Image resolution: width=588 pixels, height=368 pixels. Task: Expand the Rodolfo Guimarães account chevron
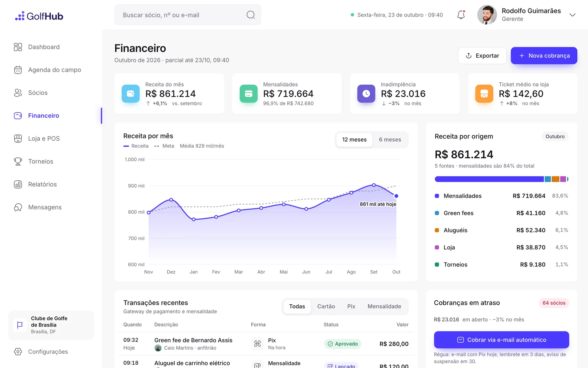(572, 15)
